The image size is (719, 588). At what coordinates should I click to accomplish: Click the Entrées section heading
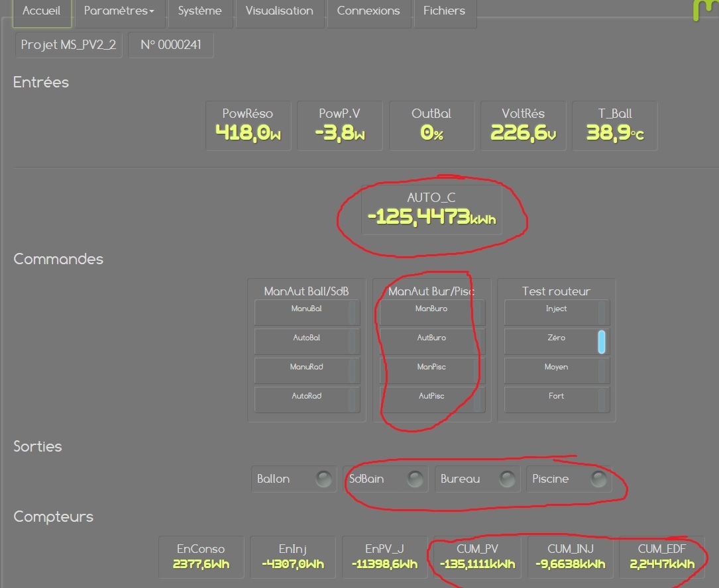(x=41, y=83)
